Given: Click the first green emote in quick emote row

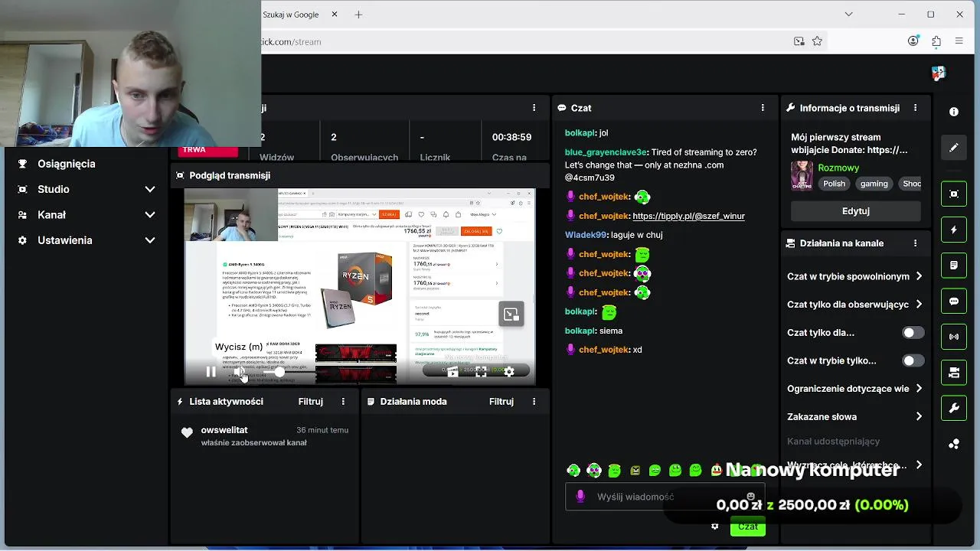Looking at the screenshot, I should (573, 471).
